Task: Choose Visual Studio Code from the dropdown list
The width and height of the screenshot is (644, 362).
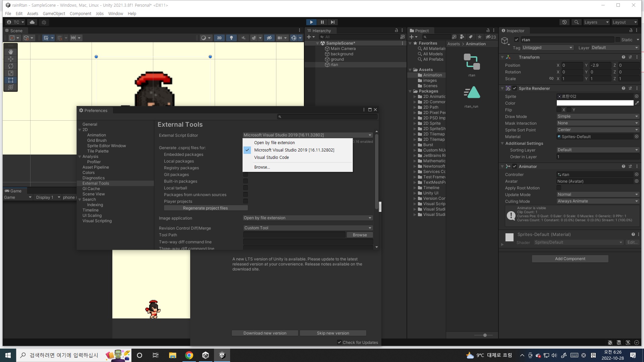Action: pos(298,158)
